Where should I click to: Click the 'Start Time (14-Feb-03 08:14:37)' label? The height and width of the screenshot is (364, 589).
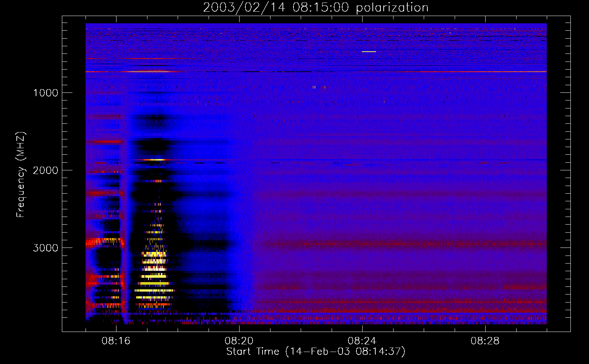tap(316, 352)
